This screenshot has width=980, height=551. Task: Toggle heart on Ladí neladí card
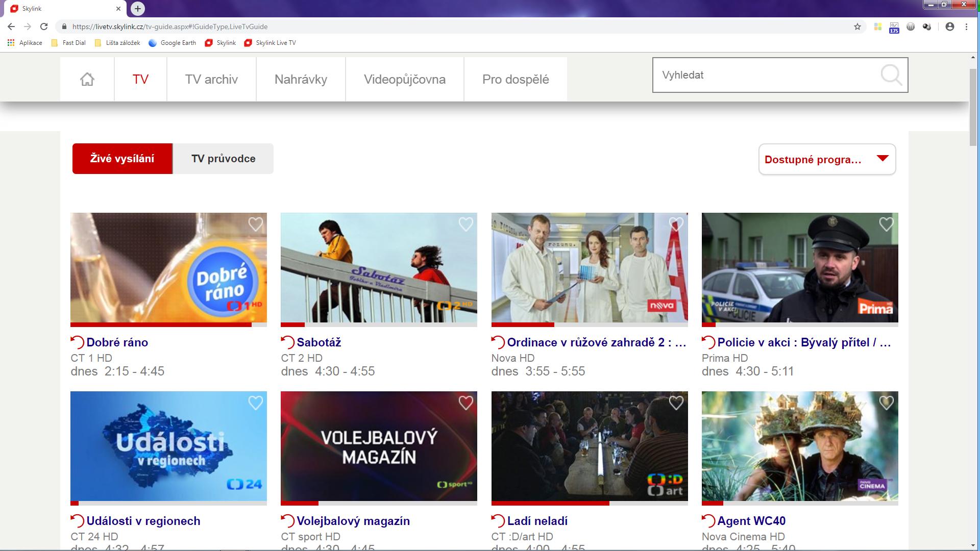point(676,403)
